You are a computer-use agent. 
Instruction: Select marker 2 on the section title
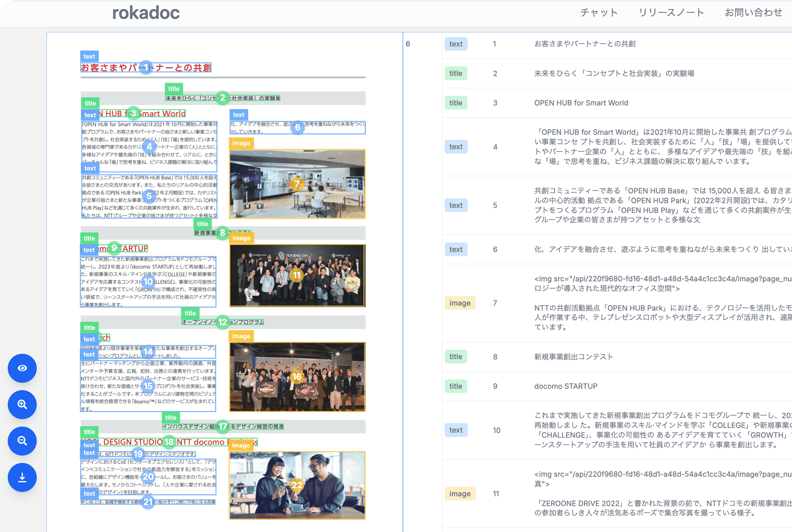click(222, 98)
